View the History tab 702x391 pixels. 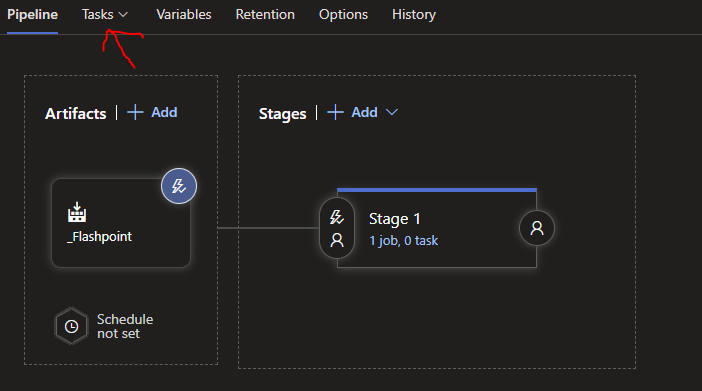(x=414, y=15)
